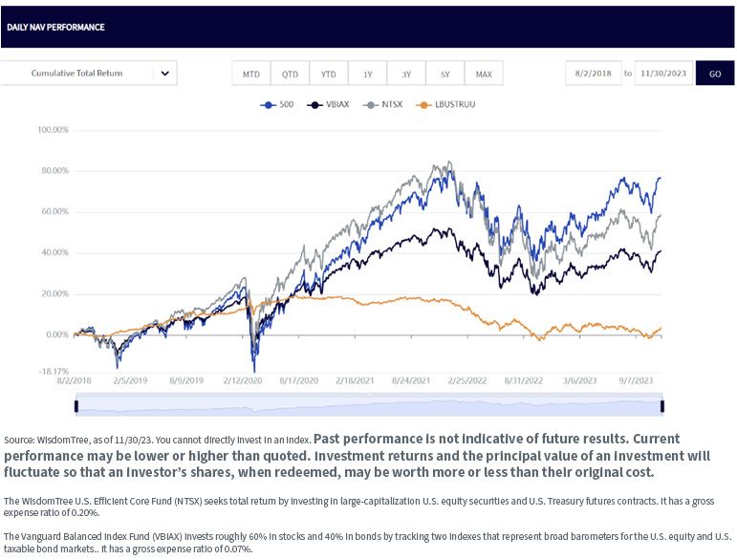Open the Cumulative Total Return dropdown
Image resolution: width=737 pixels, height=560 pixels.
pos(89,74)
